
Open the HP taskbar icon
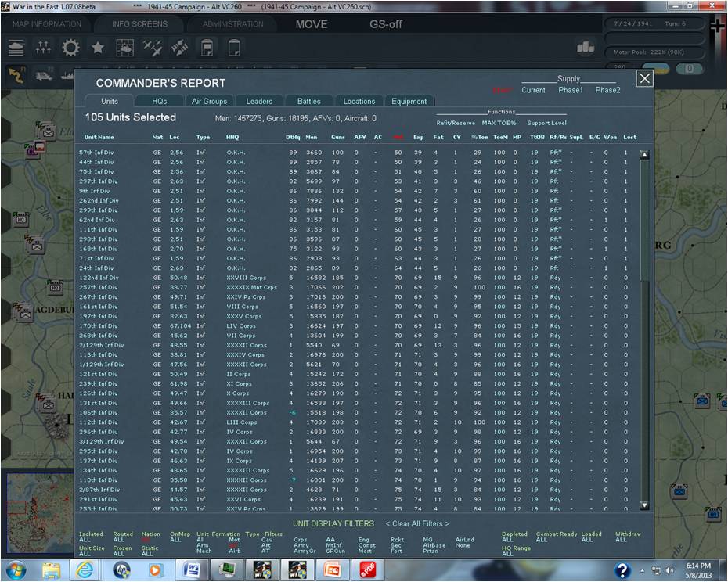pyautogui.click(x=121, y=570)
